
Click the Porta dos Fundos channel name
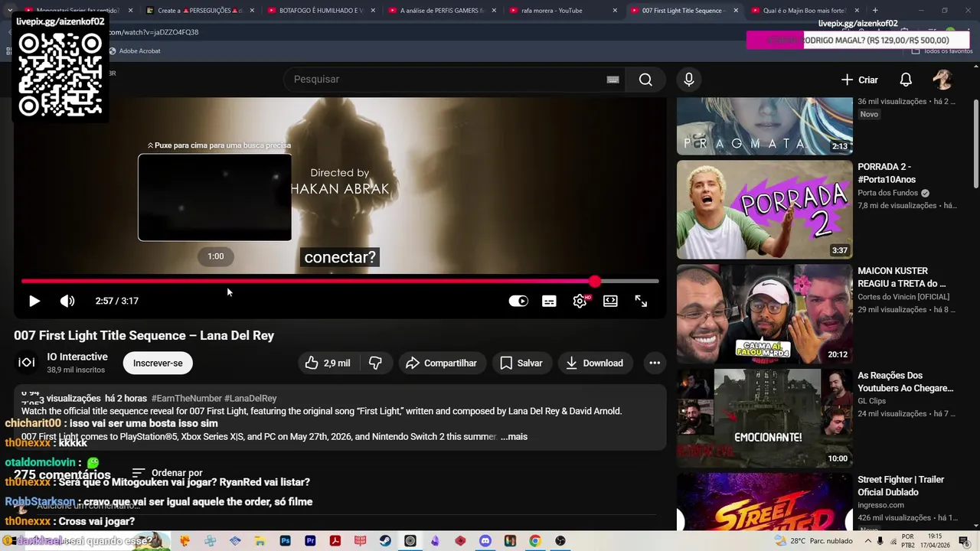coord(887,193)
